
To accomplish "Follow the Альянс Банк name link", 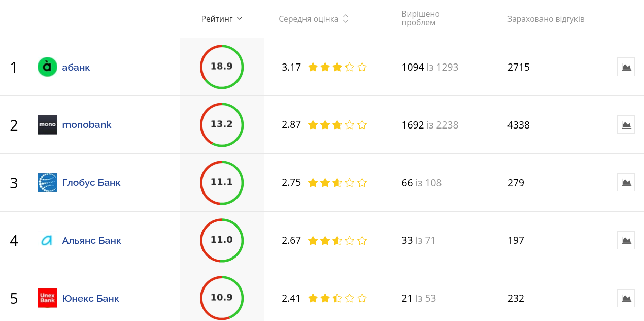I will pos(92,240).
